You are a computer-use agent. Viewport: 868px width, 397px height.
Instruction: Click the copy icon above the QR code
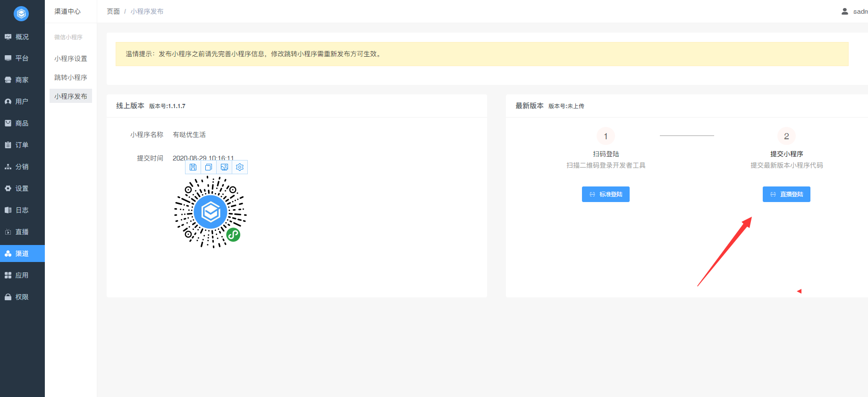coord(209,167)
